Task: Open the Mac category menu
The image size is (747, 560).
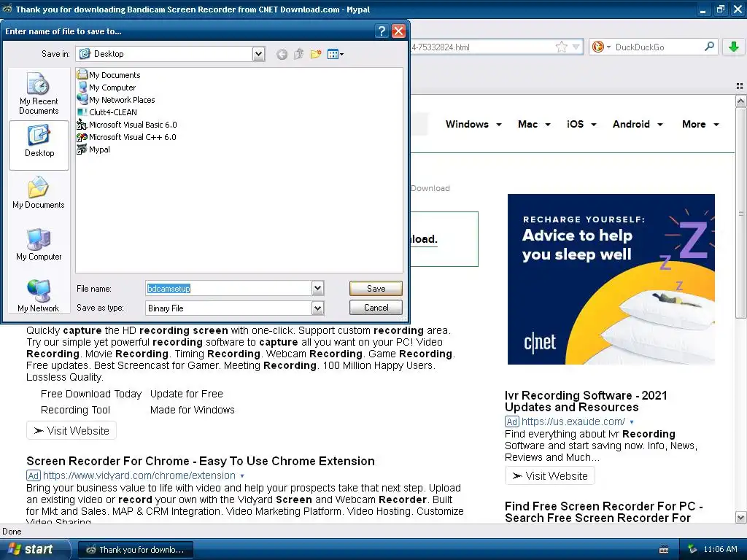Action: point(534,124)
